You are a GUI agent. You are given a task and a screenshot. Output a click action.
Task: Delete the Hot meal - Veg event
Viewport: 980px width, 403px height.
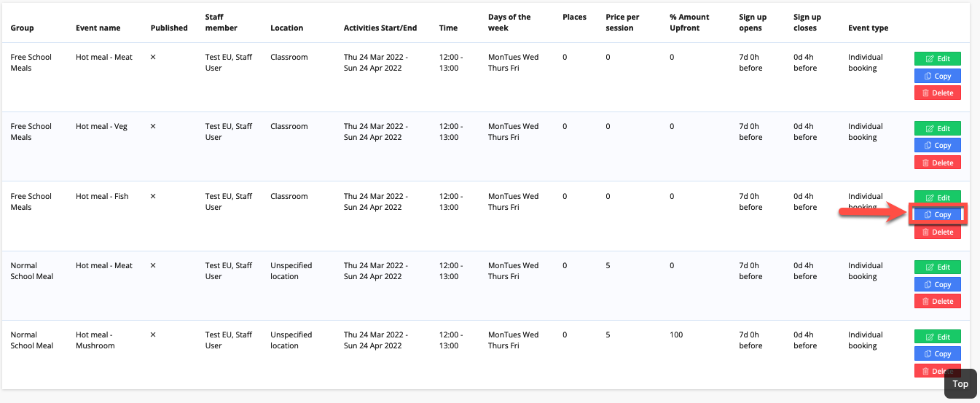pyautogui.click(x=938, y=163)
